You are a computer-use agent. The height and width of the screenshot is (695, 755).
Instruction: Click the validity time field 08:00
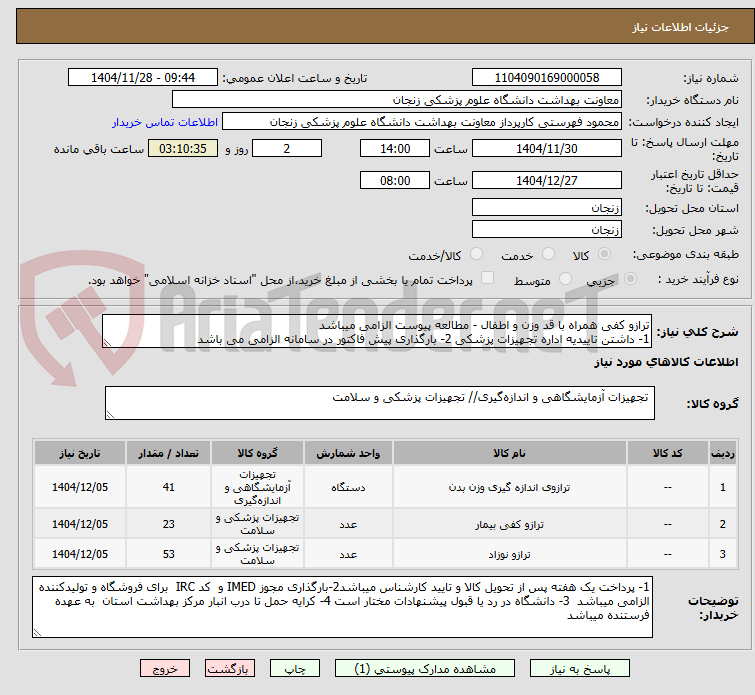(395, 180)
